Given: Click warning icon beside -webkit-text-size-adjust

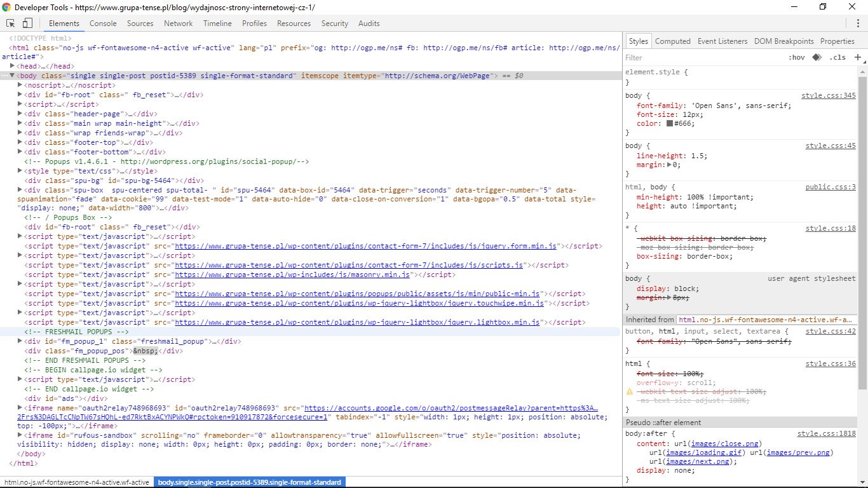Looking at the screenshot, I should (630, 392).
